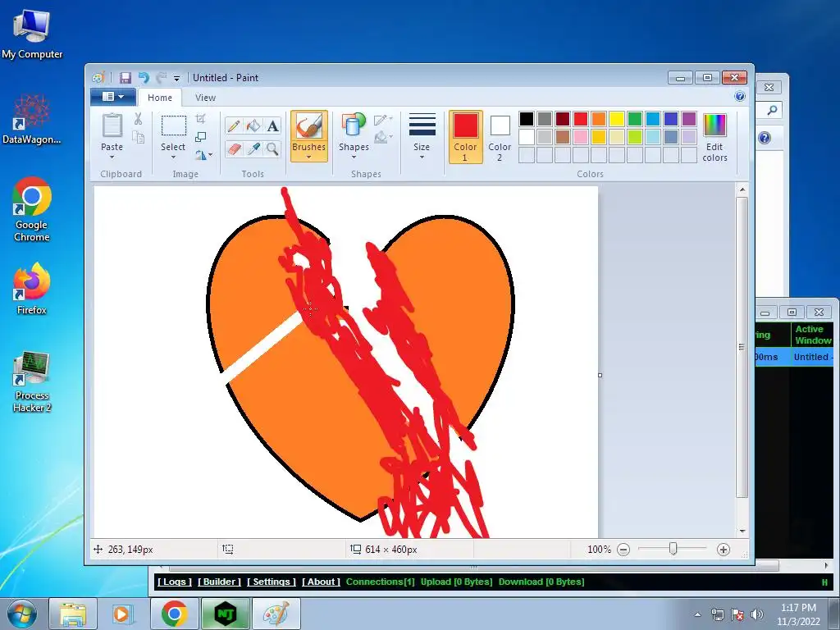Select the Fill with color bucket tool
Image resolution: width=840 pixels, height=630 pixels.
tap(253, 126)
